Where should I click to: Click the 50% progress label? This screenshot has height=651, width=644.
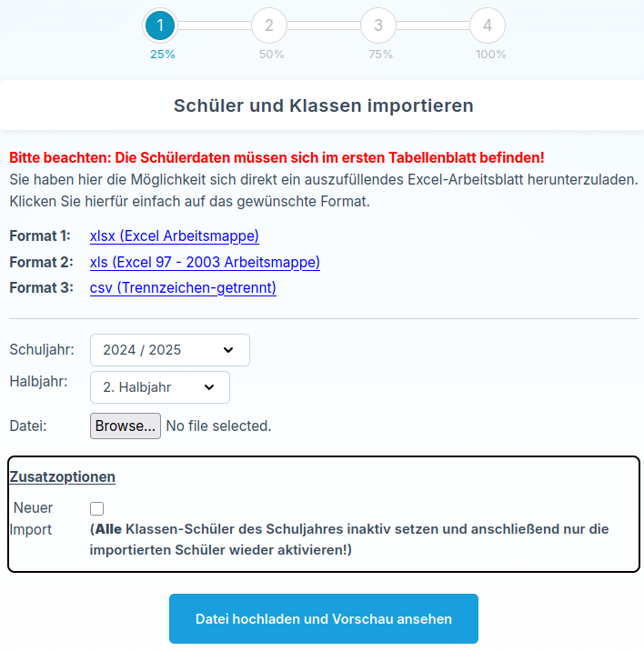pyautogui.click(x=271, y=55)
